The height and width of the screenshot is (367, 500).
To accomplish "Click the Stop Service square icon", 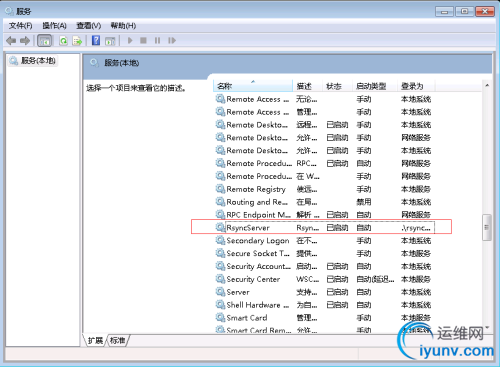I will click(143, 41).
